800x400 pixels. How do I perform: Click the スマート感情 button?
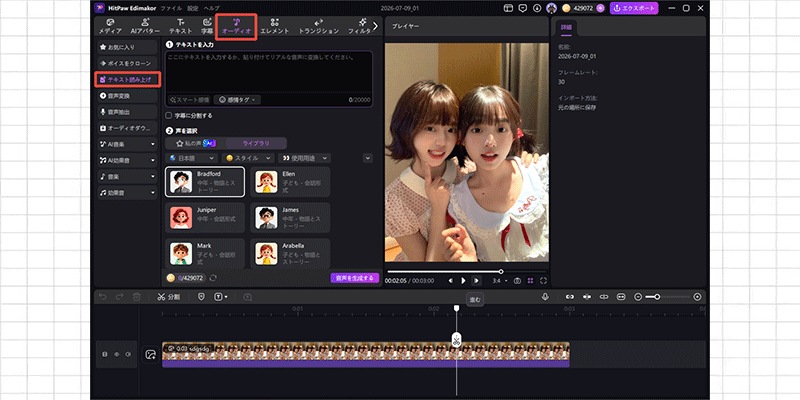(189, 100)
